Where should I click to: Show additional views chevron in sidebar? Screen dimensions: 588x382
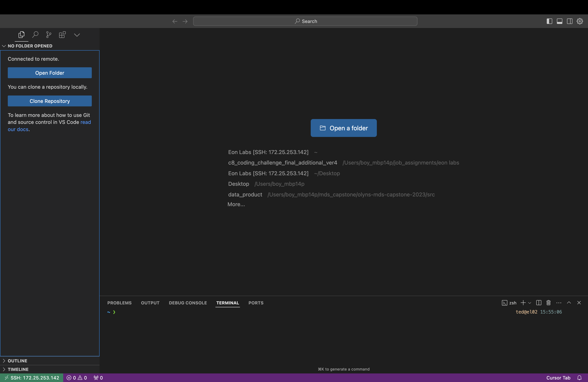point(77,35)
